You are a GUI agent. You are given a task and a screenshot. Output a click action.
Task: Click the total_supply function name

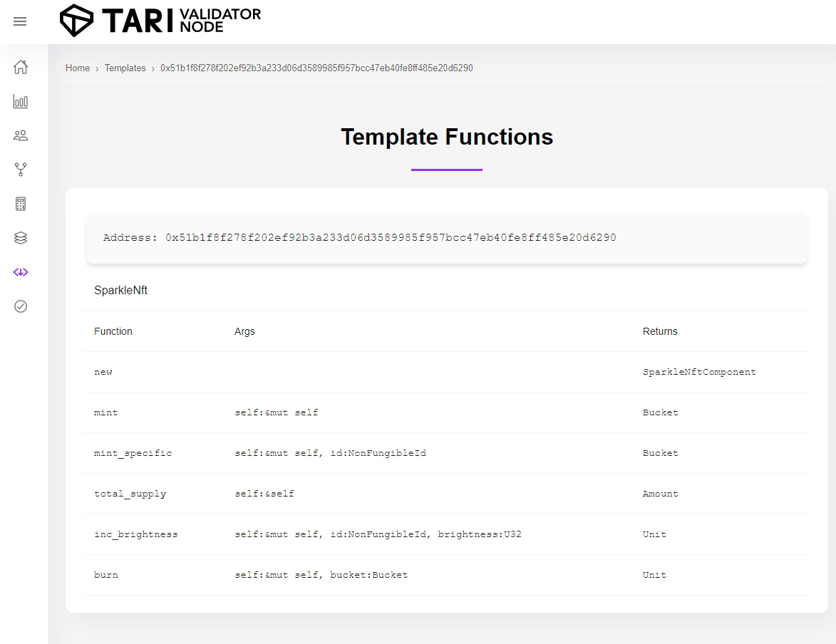(130, 494)
